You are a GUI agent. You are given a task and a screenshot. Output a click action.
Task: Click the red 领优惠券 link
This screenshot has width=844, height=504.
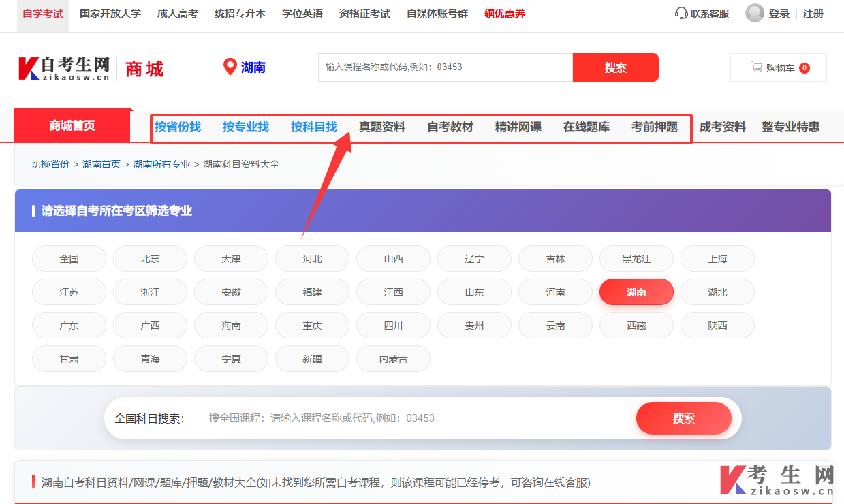coord(505,13)
